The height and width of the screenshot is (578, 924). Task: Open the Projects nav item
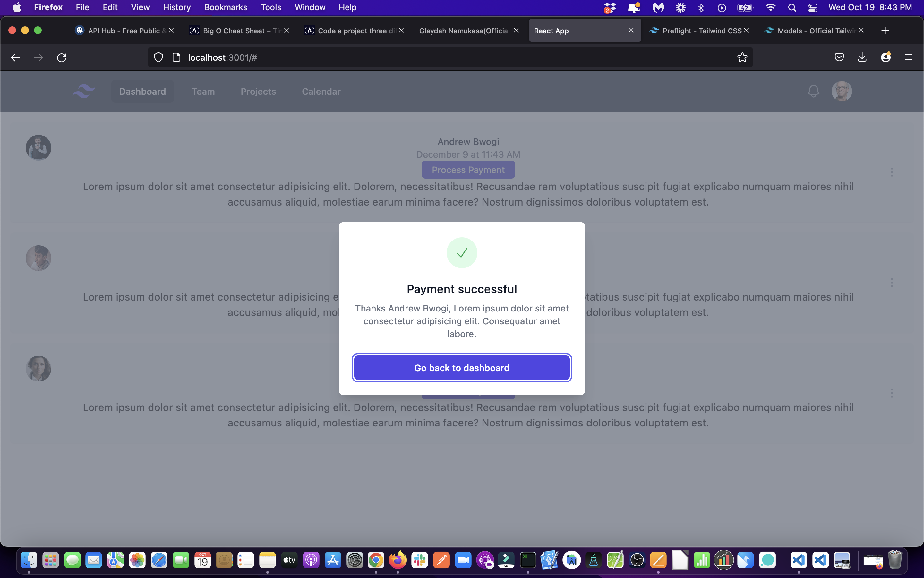coord(258,92)
